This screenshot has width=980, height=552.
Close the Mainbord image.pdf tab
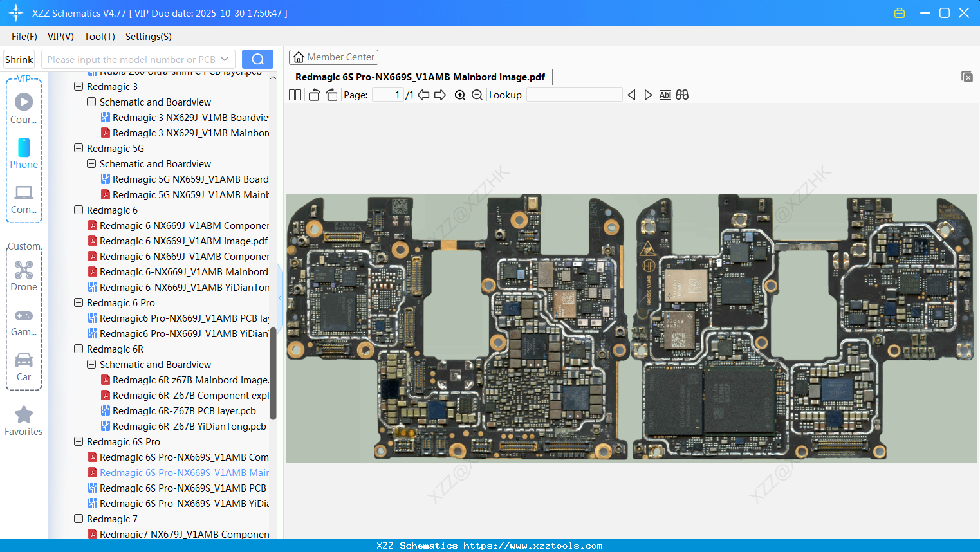point(967,77)
